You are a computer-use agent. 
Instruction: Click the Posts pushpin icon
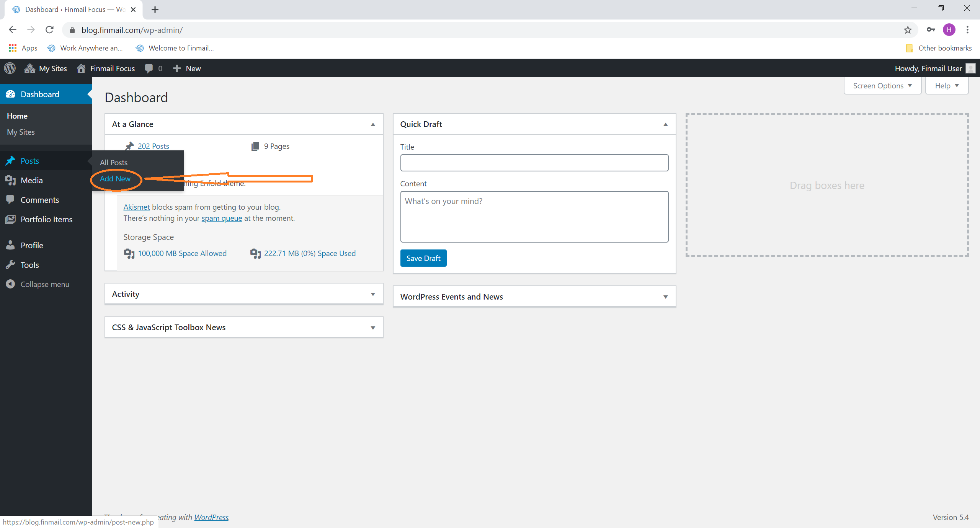point(10,161)
